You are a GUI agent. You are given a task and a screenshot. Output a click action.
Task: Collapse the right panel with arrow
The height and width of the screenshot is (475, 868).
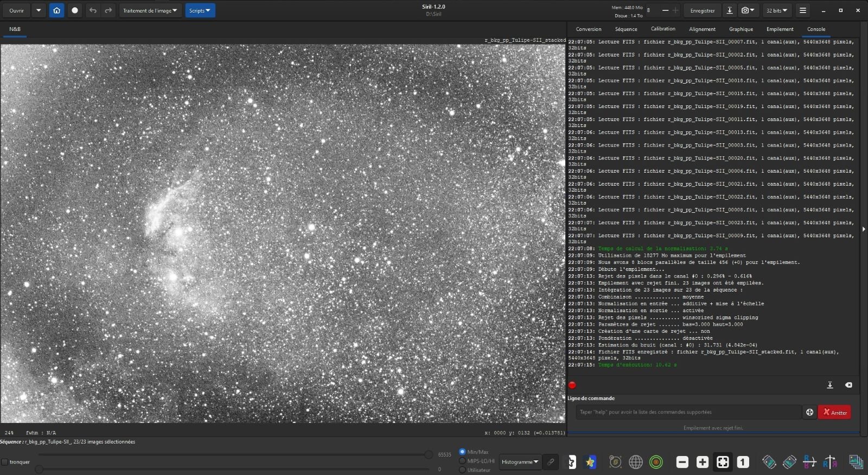pos(864,229)
